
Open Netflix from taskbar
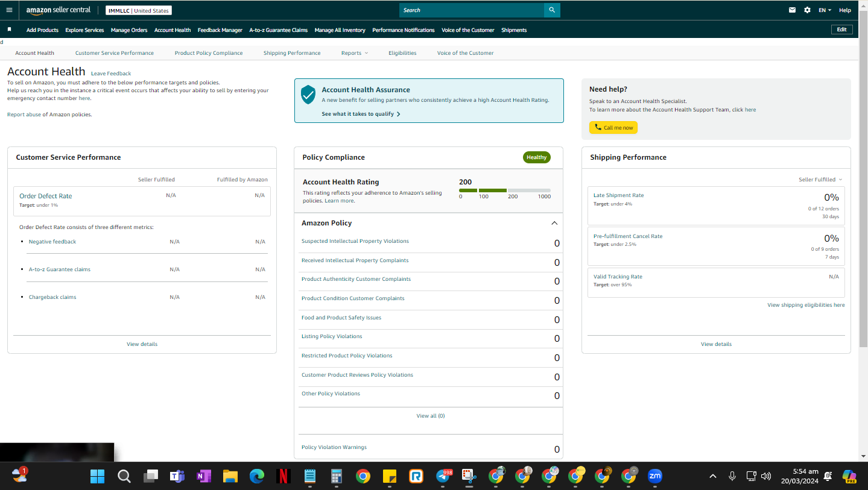(283, 476)
